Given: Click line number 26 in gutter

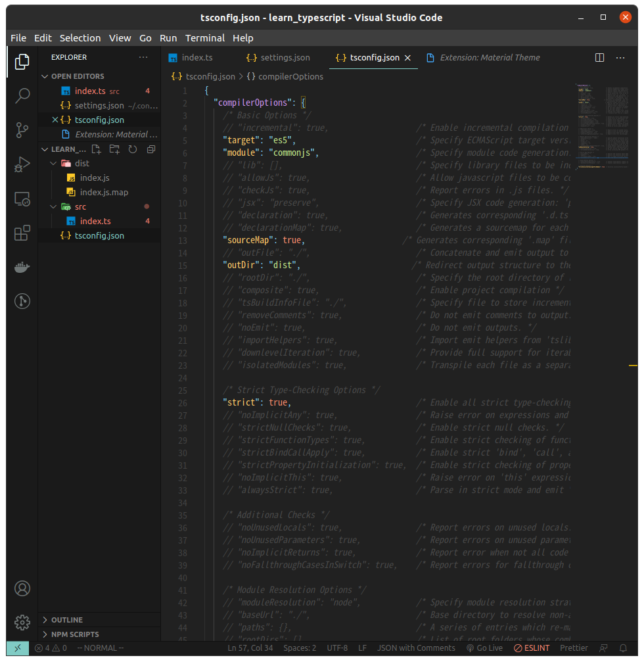Looking at the screenshot, I should point(182,403).
